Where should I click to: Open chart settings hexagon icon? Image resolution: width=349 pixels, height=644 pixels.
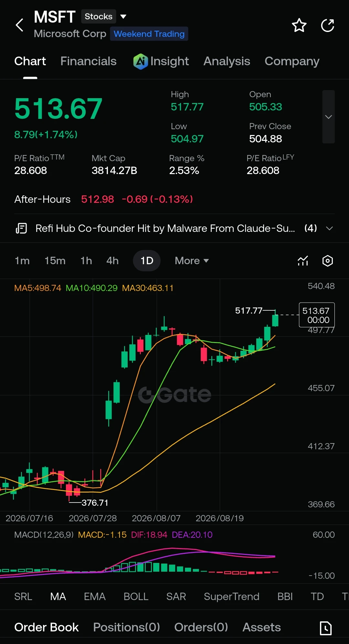pyautogui.click(x=327, y=261)
